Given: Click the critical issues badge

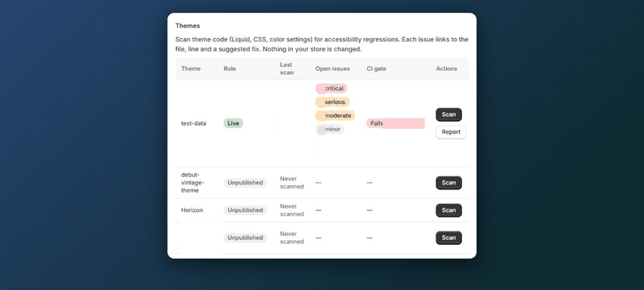Looking at the screenshot, I should [x=331, y=89].
